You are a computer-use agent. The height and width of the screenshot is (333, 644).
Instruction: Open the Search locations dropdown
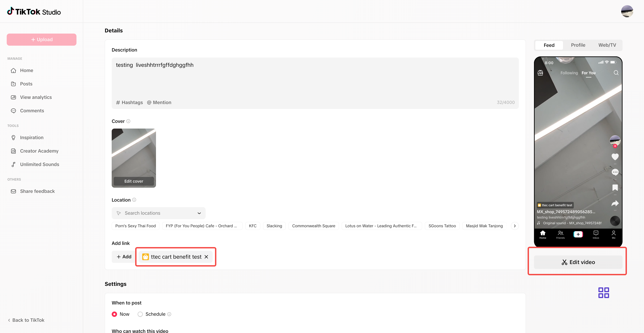(x=158, y=213)
